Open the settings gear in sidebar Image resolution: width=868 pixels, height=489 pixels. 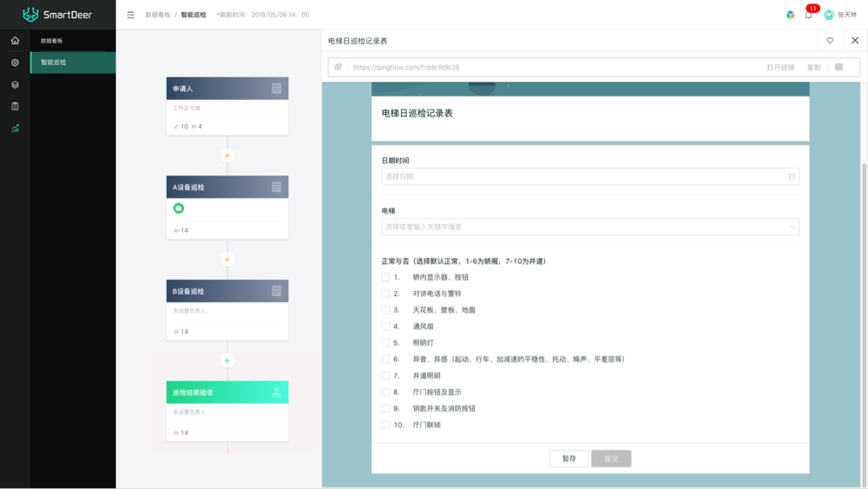coord(15,63)
